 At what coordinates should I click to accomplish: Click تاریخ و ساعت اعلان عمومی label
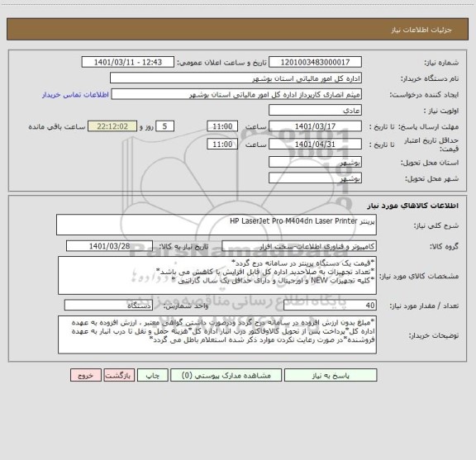(222, 63)
